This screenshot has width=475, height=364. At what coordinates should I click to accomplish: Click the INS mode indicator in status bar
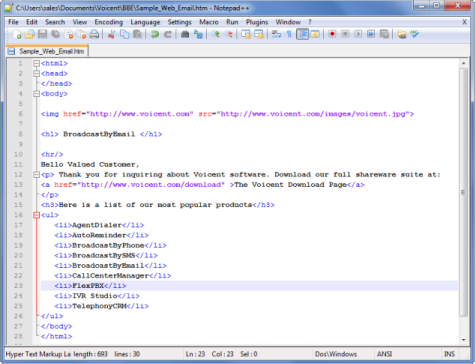pos(449,354)
